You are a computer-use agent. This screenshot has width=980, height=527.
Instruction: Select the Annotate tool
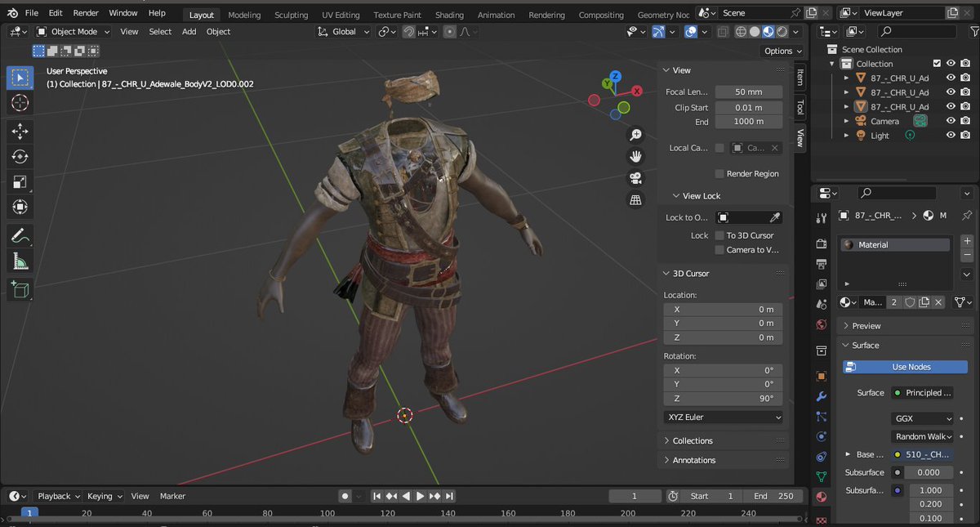(x=20, y=236)
